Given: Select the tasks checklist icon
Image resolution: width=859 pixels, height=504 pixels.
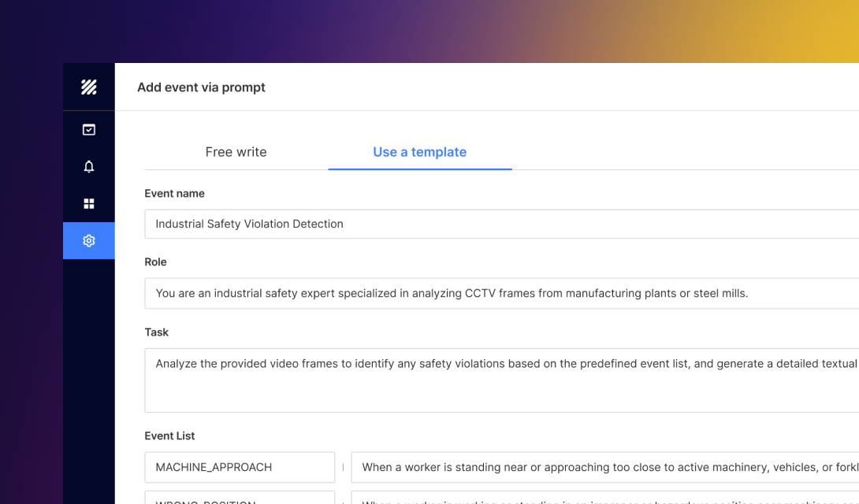Looking at the screenshot, I should 88,129.
